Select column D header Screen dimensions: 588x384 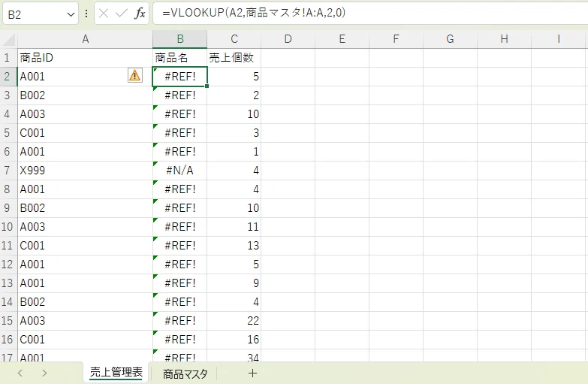pyautogui.click(x=288, y=39)
